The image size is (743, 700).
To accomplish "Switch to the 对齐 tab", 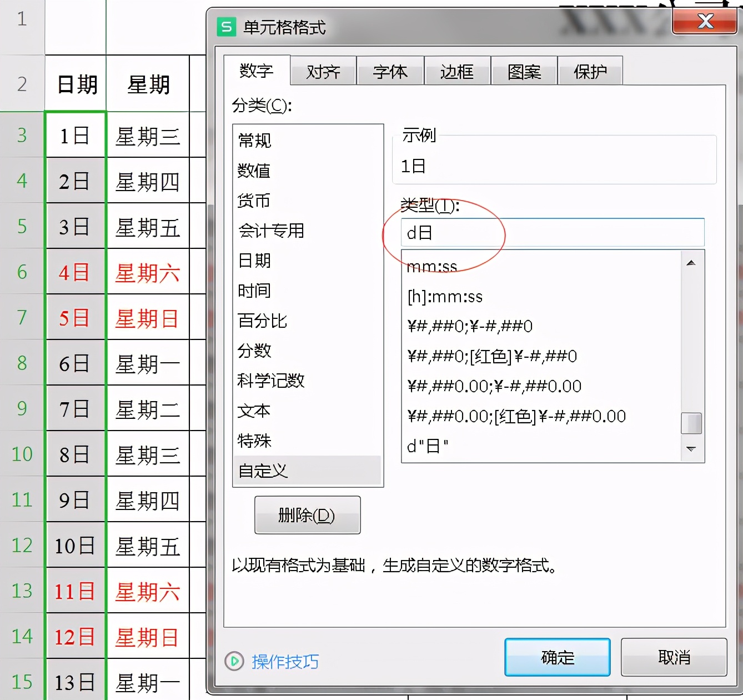I will [x=323, y=71].
